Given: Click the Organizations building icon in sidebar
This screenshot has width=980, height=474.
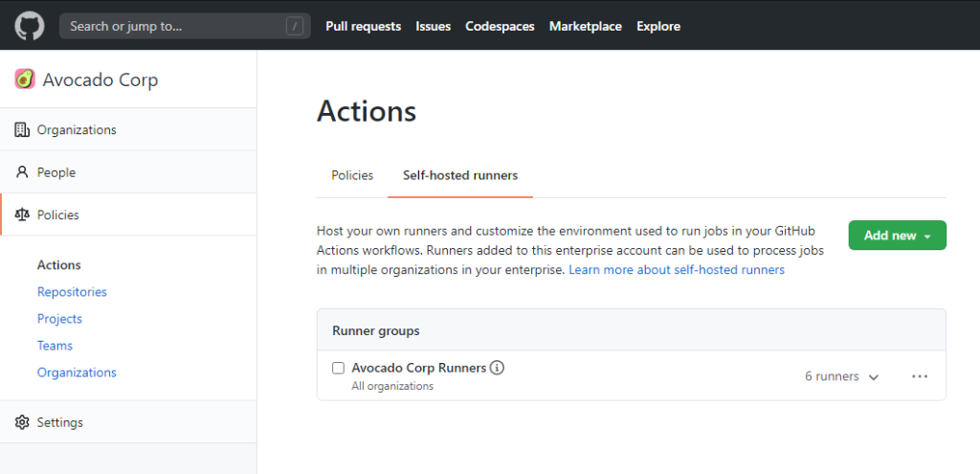Looking at the screenshot, I should [x=22, y=130].
